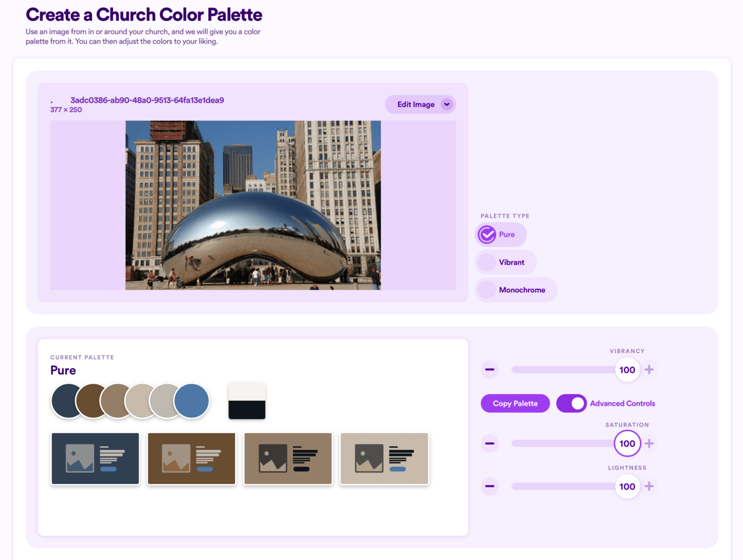
Task: Open the beige background preview card
Action: click(x=384, y=459)
